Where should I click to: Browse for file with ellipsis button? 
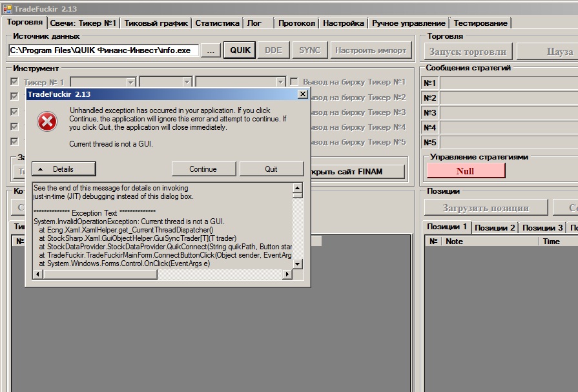[x=210, y=50]
